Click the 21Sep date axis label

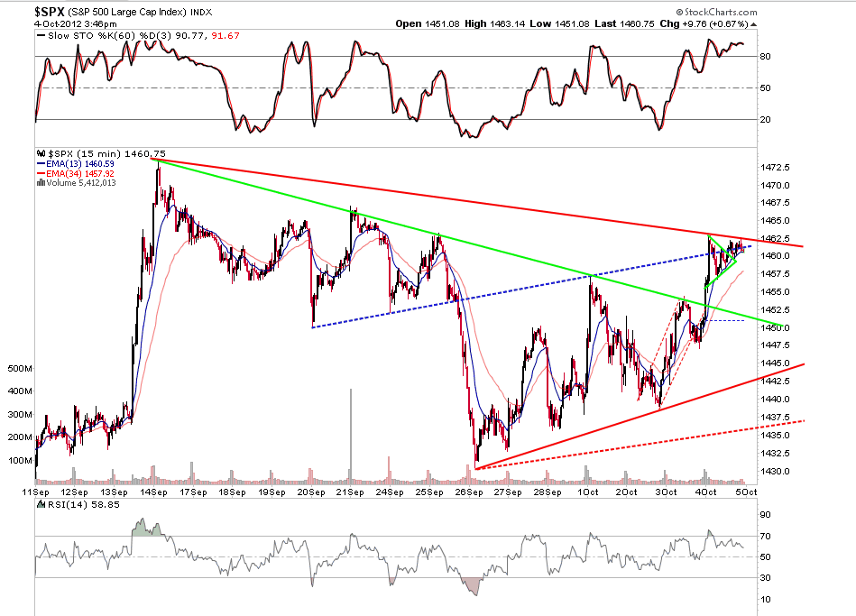(350, 492)
